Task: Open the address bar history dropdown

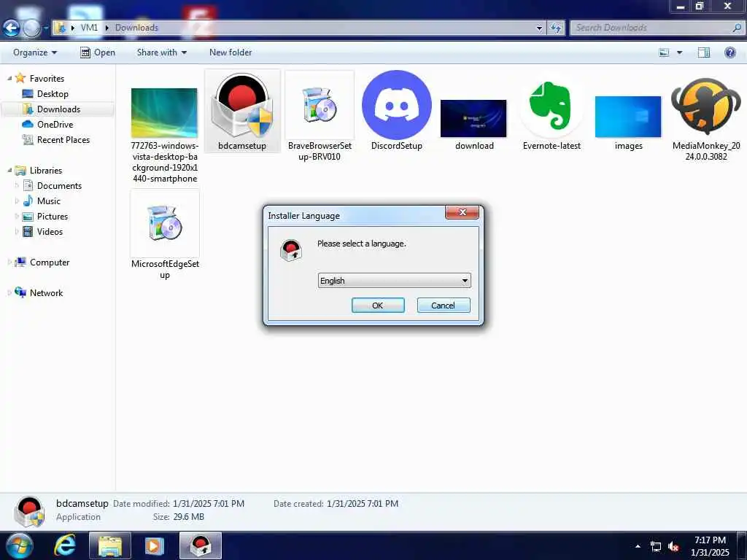Action: tap(539, 28)
